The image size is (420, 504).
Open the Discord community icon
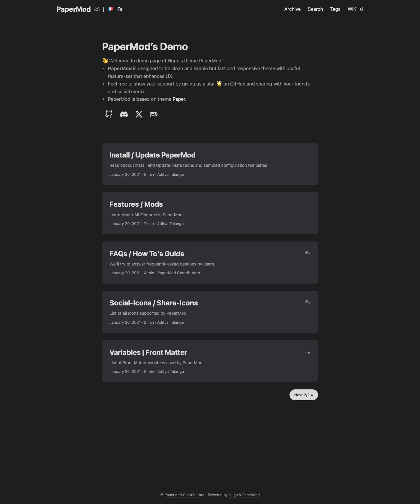pos(124,114)
